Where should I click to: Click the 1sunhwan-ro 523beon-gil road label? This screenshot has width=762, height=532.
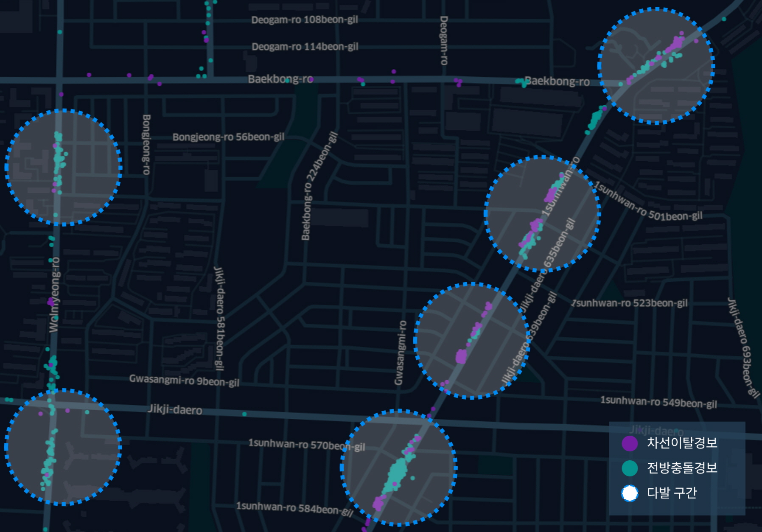630,303
